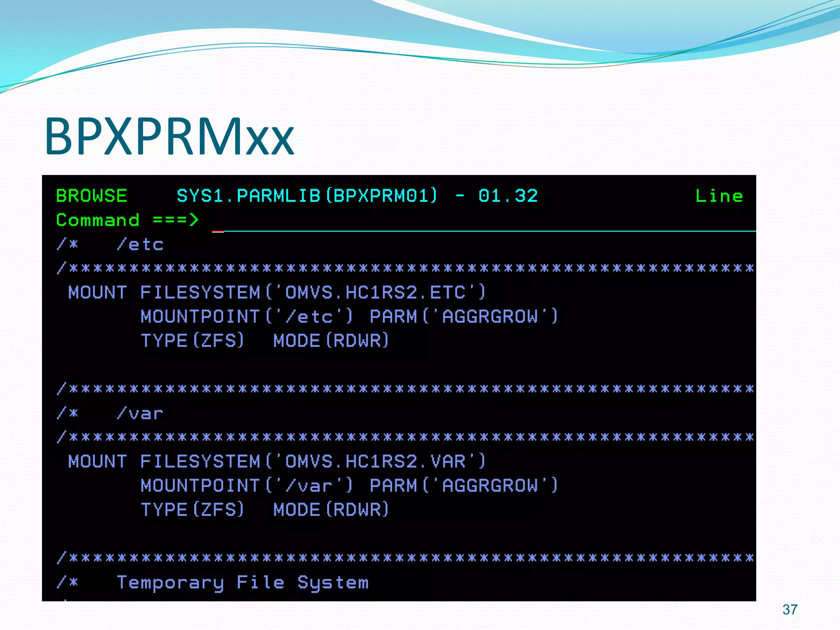Click the 01.32 version number
Viewport: 840px width, 630px height.
click(508, 196)
